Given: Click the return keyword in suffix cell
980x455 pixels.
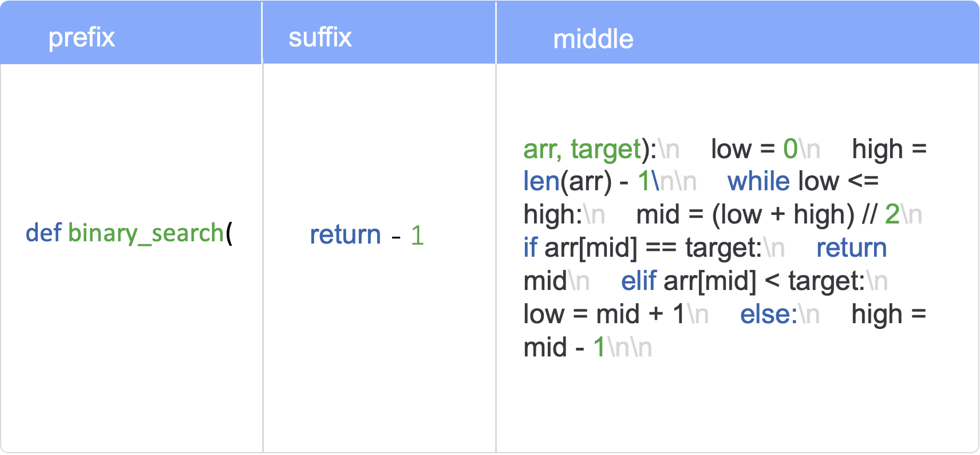Looking at the screenshot, I should click(x=345, y=235).
